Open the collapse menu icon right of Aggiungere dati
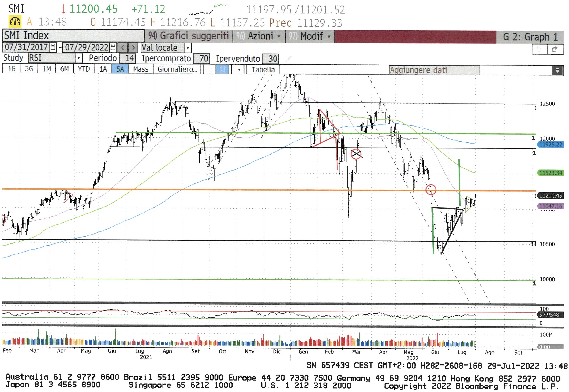 (557, 71)
